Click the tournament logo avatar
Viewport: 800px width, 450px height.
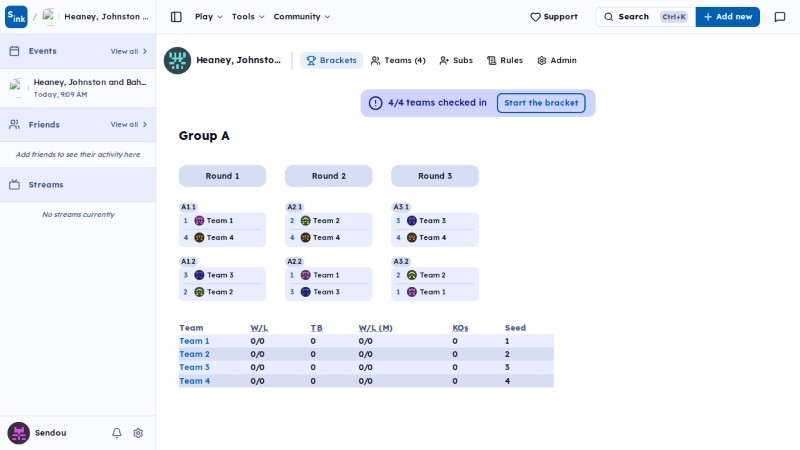pyautogui.click(x=177, y=60)
